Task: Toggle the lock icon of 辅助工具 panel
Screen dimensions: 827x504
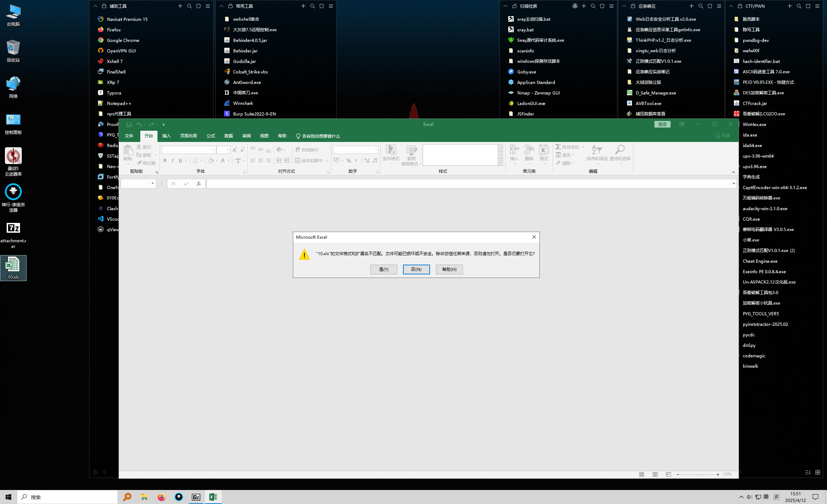Action: 104,6
